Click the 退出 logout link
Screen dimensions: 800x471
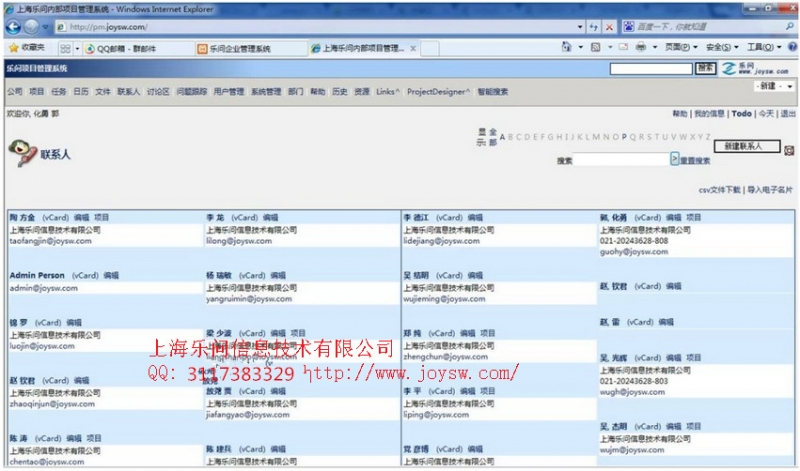[788, 113]
